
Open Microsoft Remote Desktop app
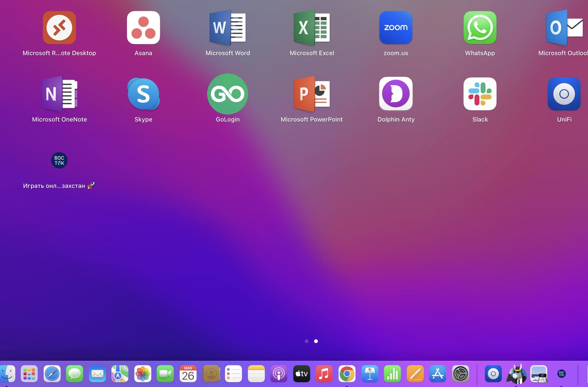[x=59, y=28]
